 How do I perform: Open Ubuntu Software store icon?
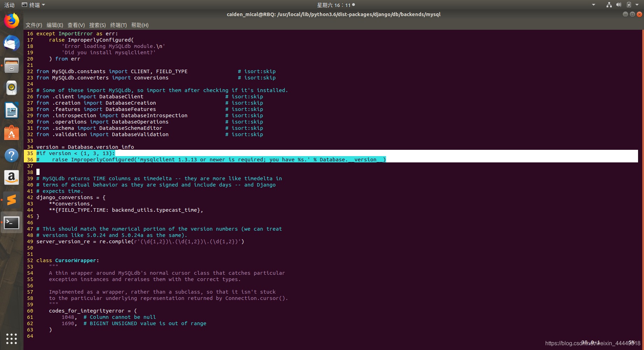pos(12,133)
